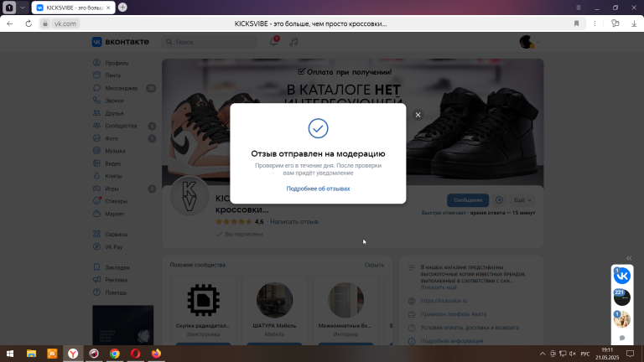Open the music note icon in header
The height and width of the screenshot is (362, 644).
point(293,42)
